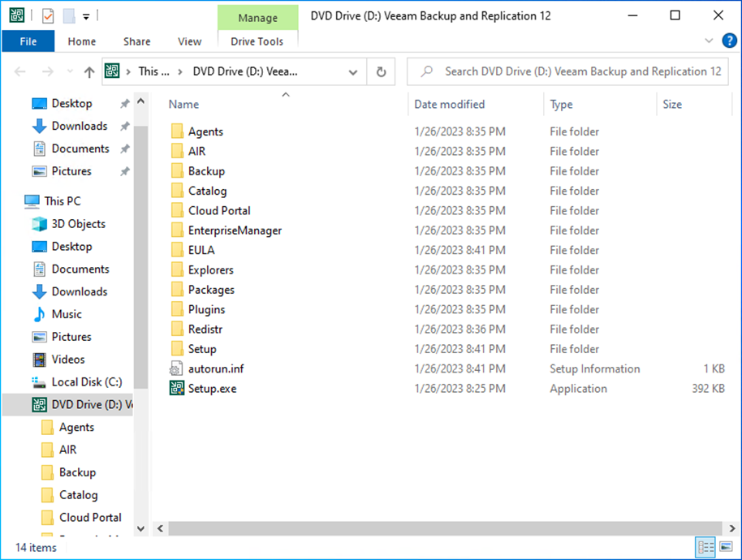742x560 pixels.
Task: Open pinned Downloads in Quick access
Action: coord(80,127)
